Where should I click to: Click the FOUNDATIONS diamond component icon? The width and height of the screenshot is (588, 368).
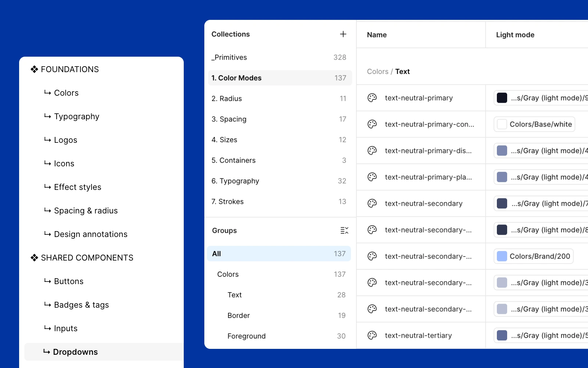34,69
